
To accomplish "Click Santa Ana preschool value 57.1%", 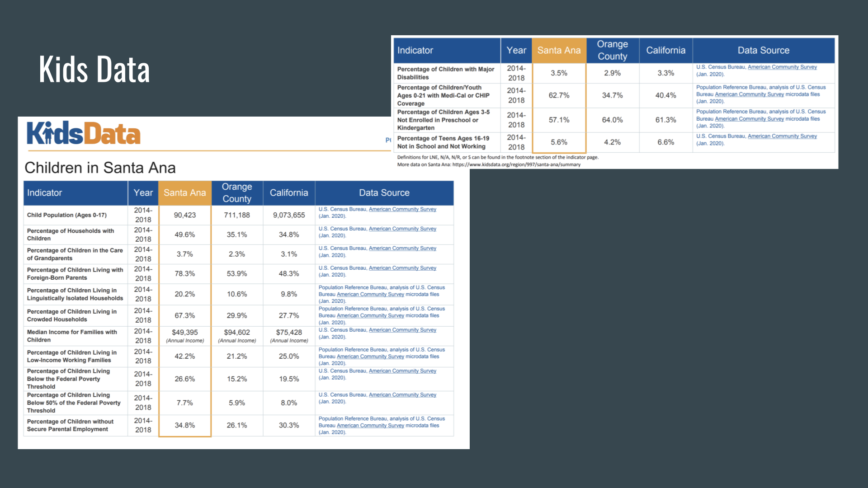I will [559, 120].
